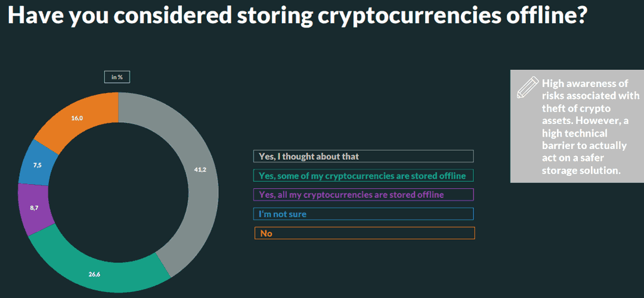Click the 7,5 value label
Screen dimensions: 644x298
(x=36, y=165)
